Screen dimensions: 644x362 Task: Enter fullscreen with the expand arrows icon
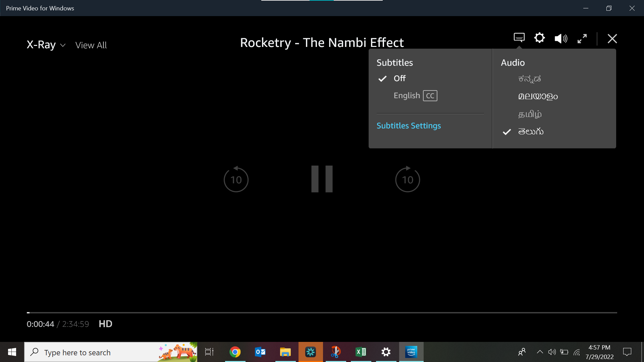[x=582, y=39]
